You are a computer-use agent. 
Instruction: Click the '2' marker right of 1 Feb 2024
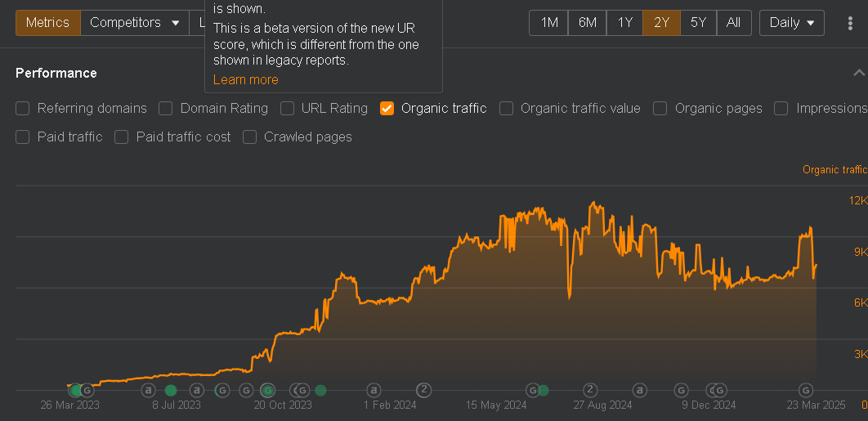424,389
